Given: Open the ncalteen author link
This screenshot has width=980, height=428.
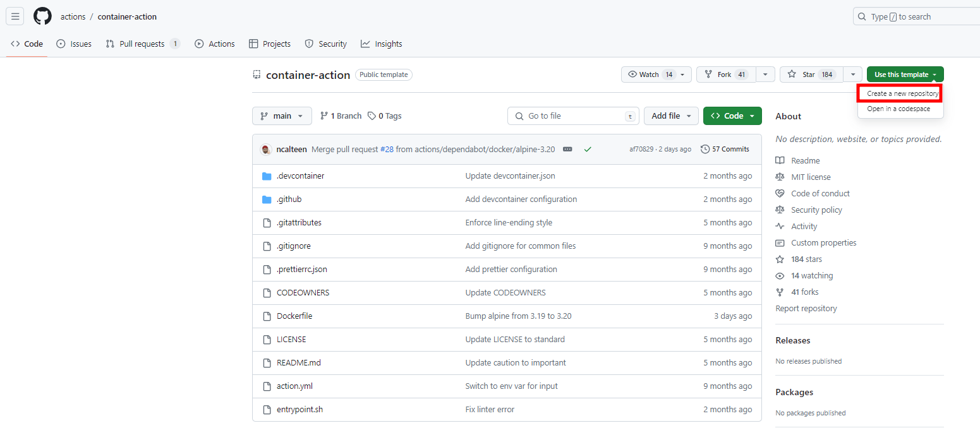Looking at the screenshot, I should (291, 150).
